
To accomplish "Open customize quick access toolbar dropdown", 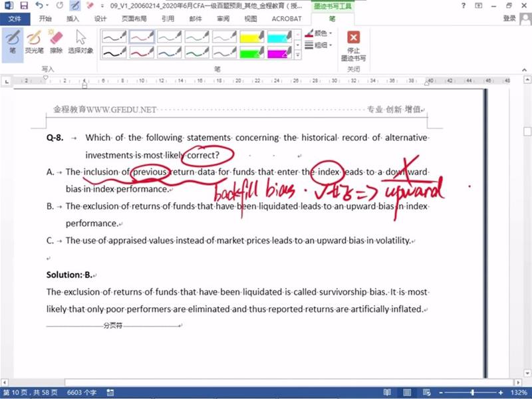I will 102,5.
